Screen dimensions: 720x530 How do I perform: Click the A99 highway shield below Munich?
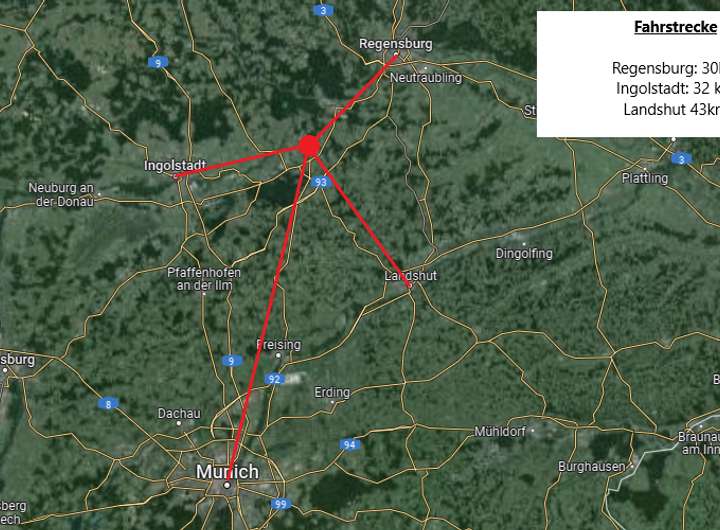pyautogui.click(x=281, y=504)
